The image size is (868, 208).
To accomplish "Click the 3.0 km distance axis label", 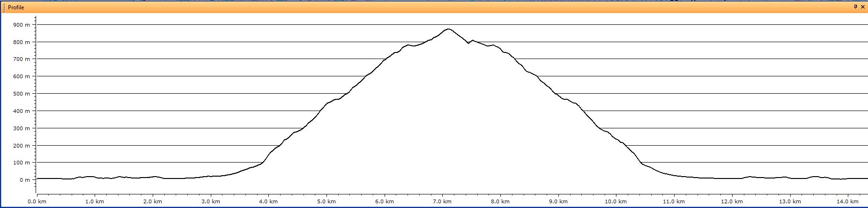I will 211,201.
